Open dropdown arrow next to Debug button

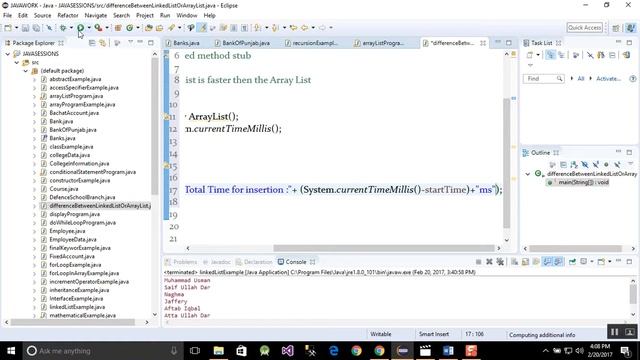(x=71, y=28)
